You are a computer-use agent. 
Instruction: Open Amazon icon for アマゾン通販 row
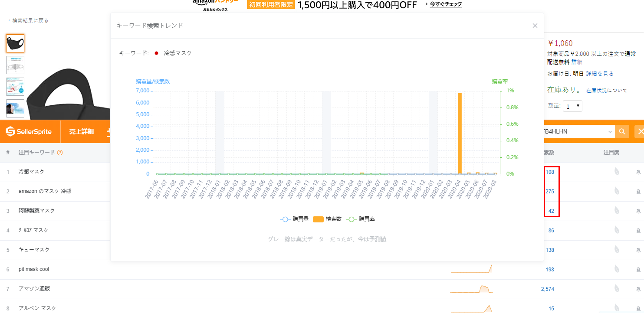[x=638, y=289]
